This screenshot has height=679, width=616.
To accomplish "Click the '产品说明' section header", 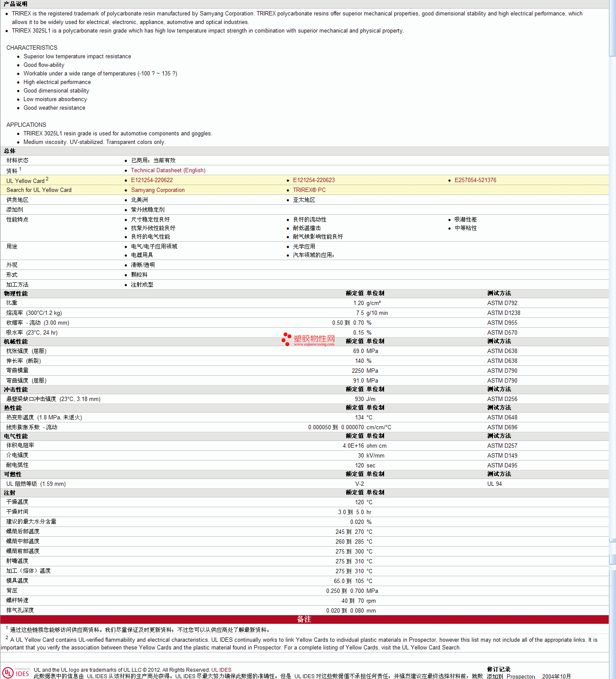I will pyautogui.click(x=15, y=4).
